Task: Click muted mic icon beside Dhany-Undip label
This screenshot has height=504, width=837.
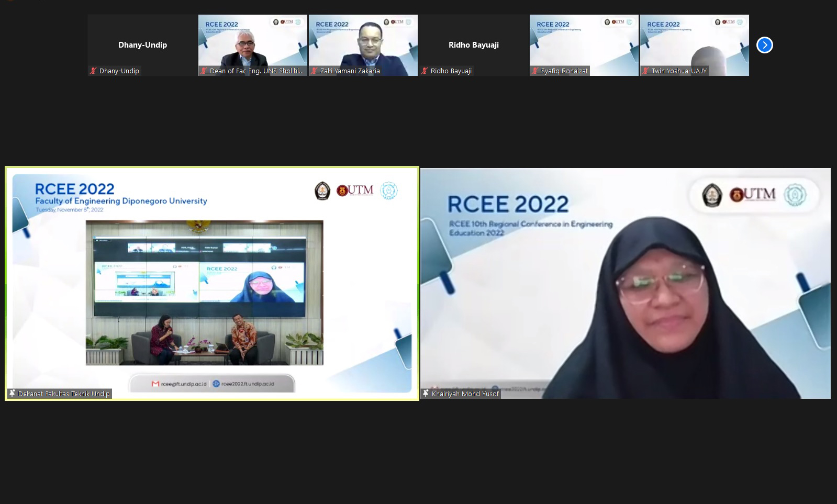Action: click(x=93, y=71)
